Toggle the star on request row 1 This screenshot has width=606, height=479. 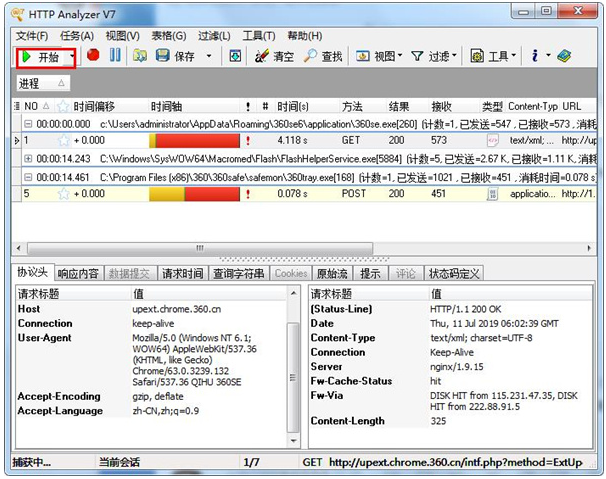coord(63,140)
